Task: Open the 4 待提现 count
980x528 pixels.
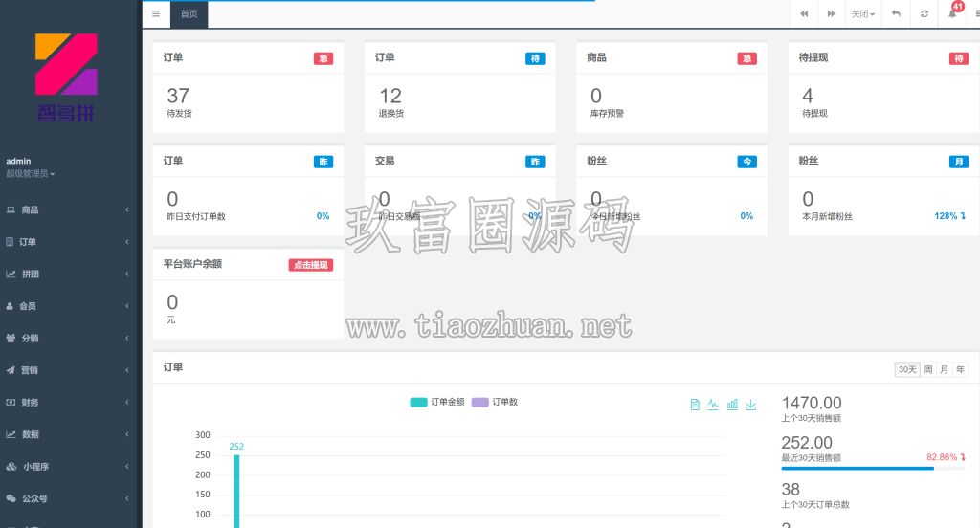Action: (x=808, y=97)
